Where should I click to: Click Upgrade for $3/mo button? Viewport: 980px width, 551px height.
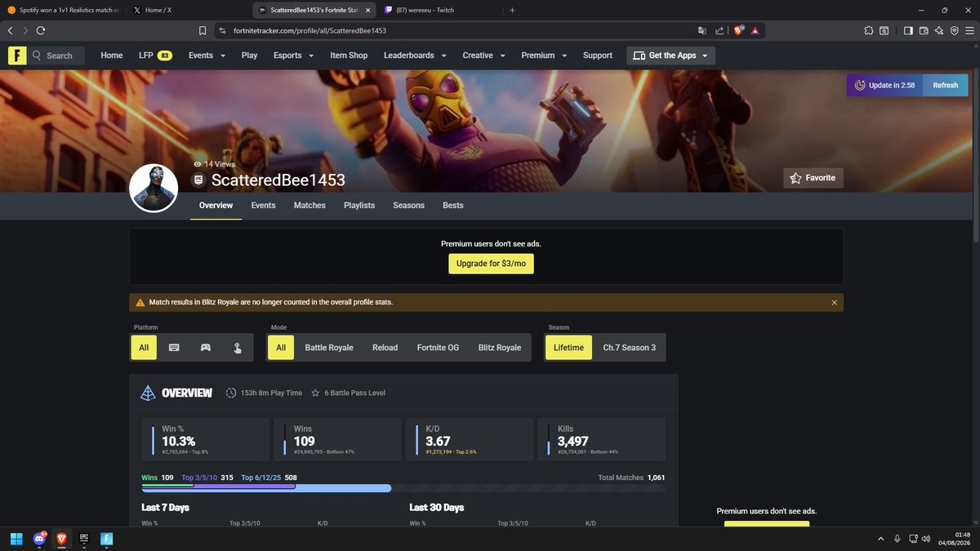(x=491, y=264)
